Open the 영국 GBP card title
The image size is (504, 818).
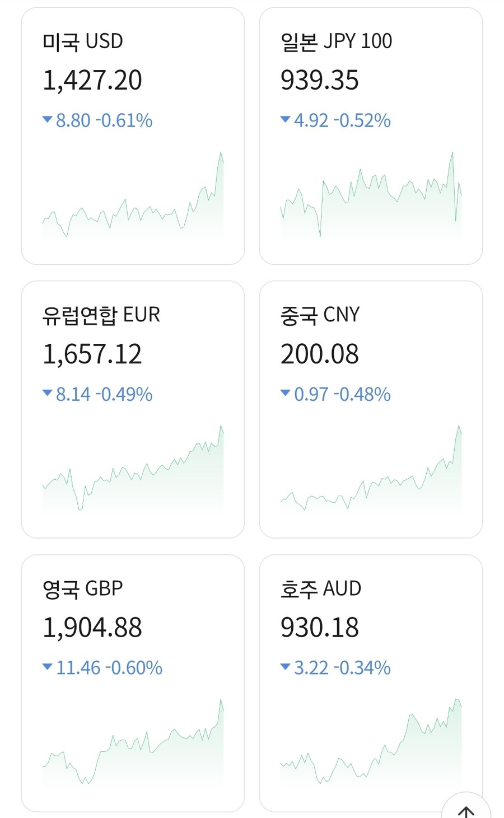click(82, 588)
